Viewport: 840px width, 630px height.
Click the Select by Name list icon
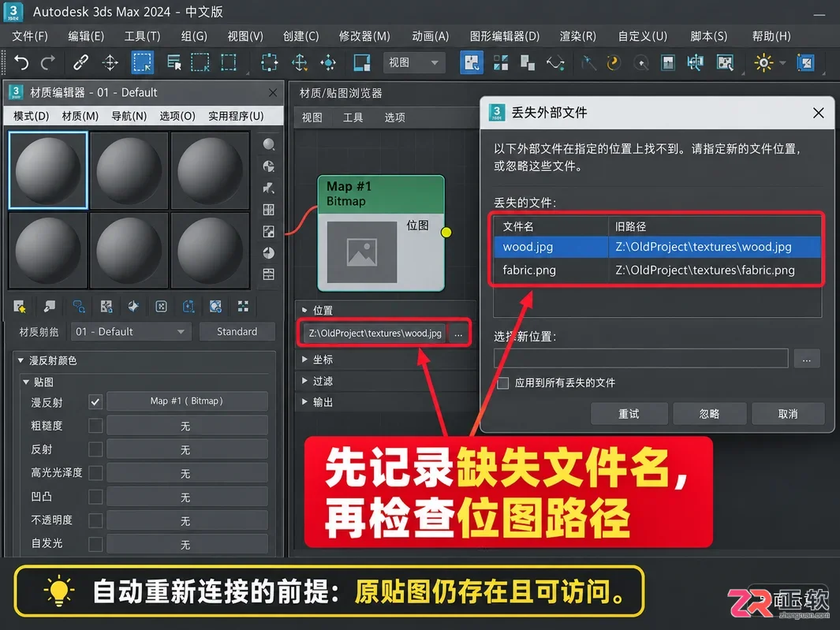coord(174,62)
